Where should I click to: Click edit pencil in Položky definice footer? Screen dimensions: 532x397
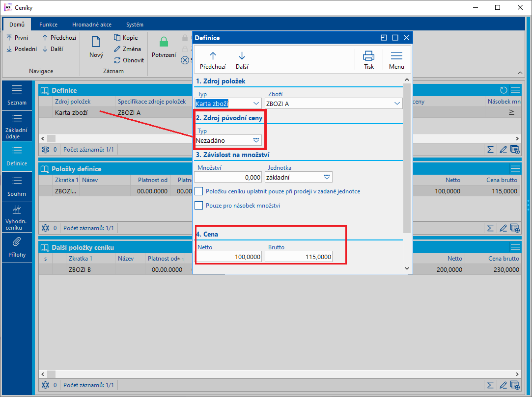tap(503, 228)
